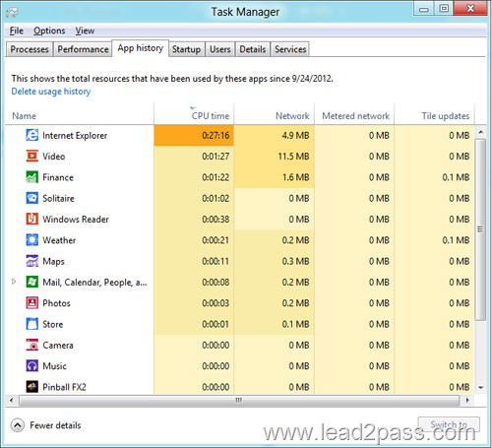Screen dimensions: 492x448
Task: Click the 11.5 MB network cell
Action: click(x=275, y=157)
